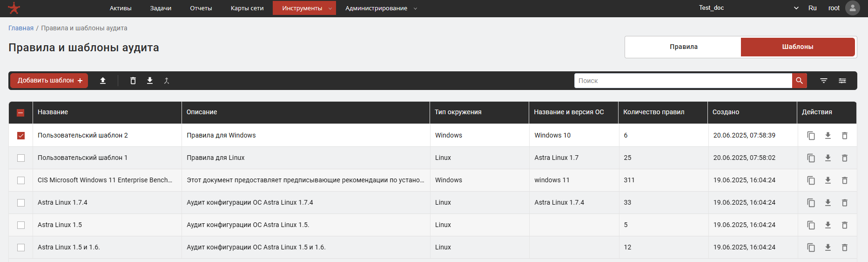Click the toolbar trash icon to delete selected

coord(133,81)
